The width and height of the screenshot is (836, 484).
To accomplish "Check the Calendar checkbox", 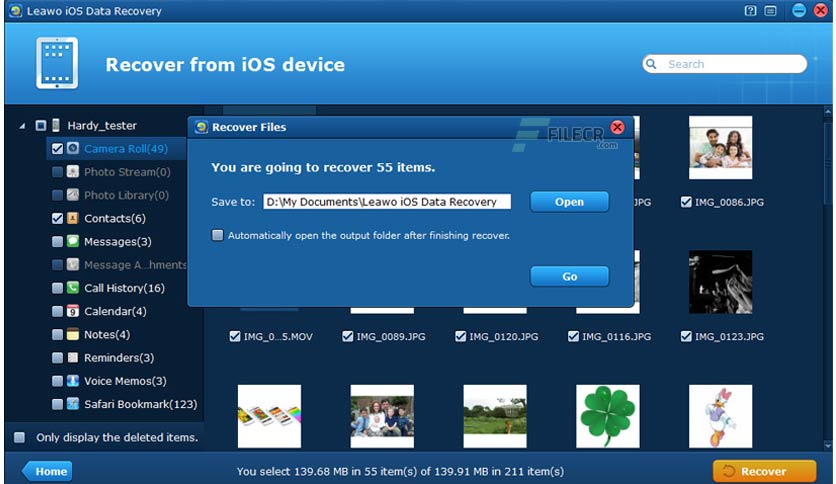I will (x=58, y=311).
